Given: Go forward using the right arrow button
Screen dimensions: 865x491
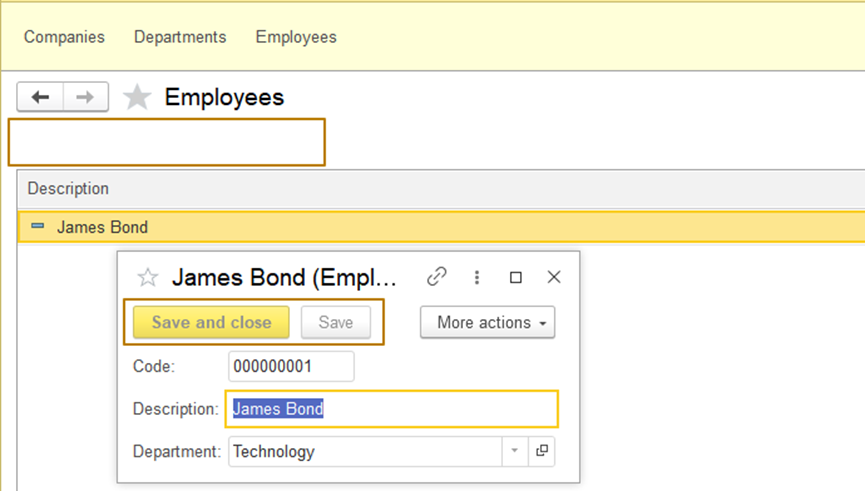Looking at the screenshot, I should 86,97.
